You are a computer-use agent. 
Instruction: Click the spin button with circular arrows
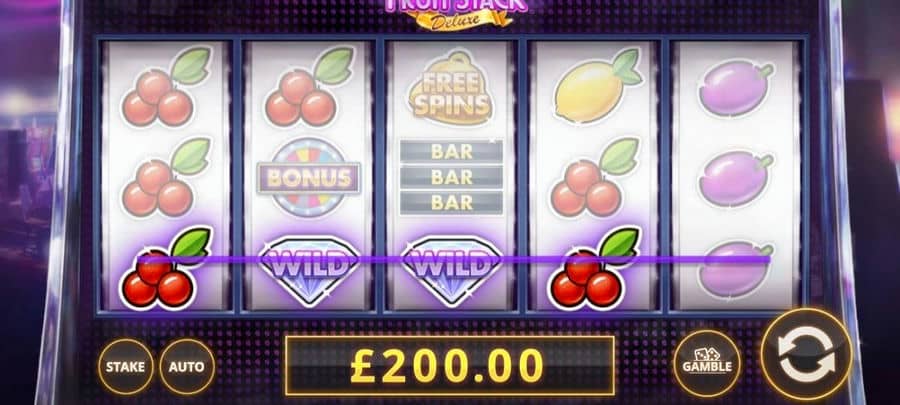805,355
